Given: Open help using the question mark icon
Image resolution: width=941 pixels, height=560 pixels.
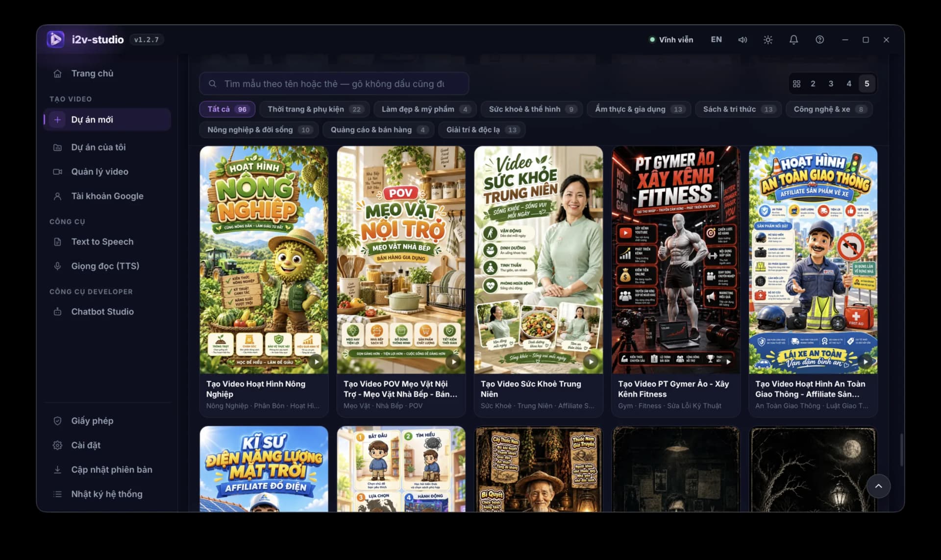Looking at the screenshot, I should (819, 40).
